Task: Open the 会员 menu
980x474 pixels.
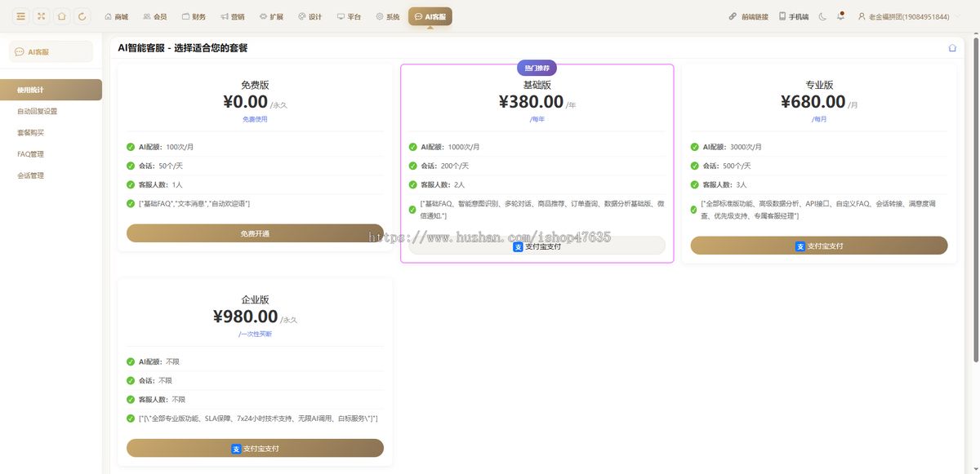Action: [154, 16]
